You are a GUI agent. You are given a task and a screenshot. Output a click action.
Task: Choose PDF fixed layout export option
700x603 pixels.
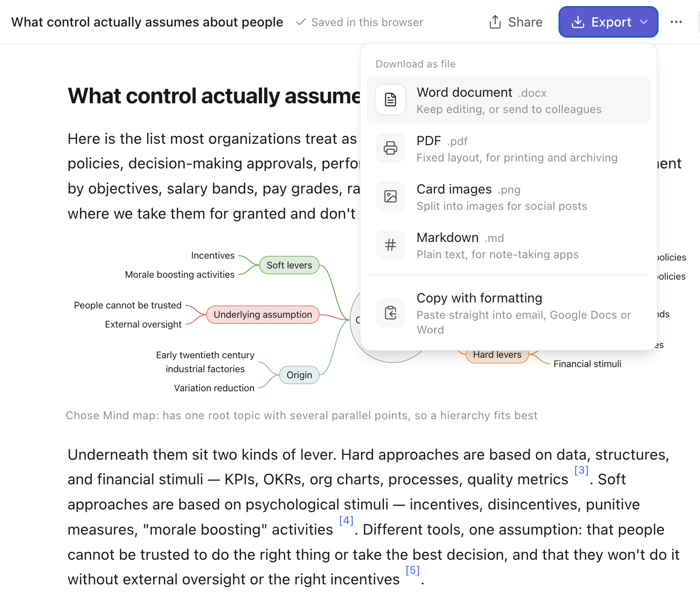coord(509,148)
